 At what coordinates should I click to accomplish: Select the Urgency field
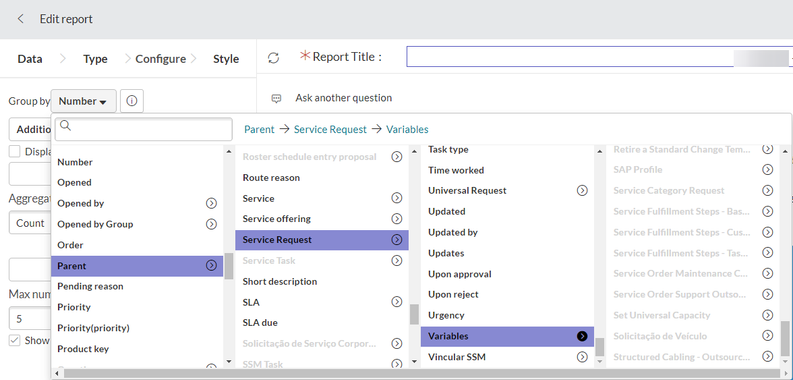pos(446,315)
